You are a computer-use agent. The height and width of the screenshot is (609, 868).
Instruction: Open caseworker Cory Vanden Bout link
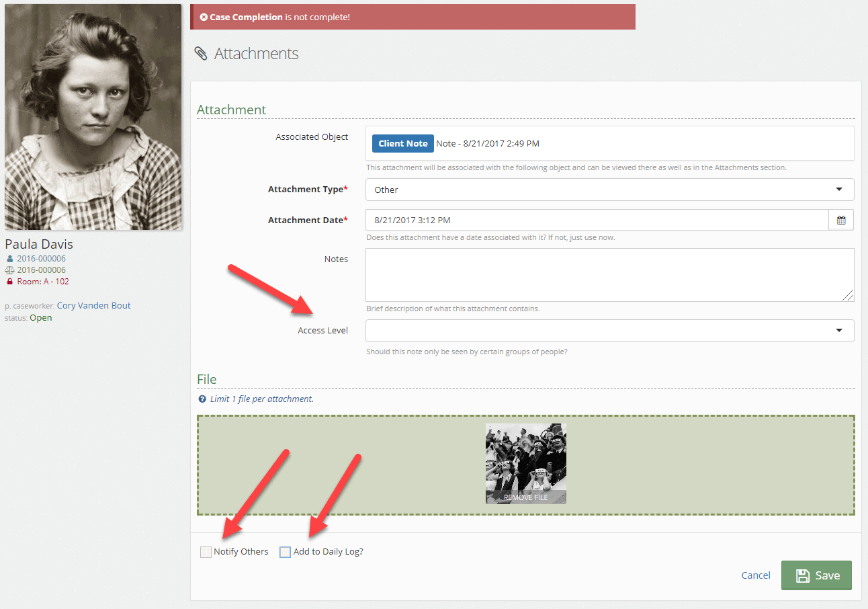(x=93, y=305)
